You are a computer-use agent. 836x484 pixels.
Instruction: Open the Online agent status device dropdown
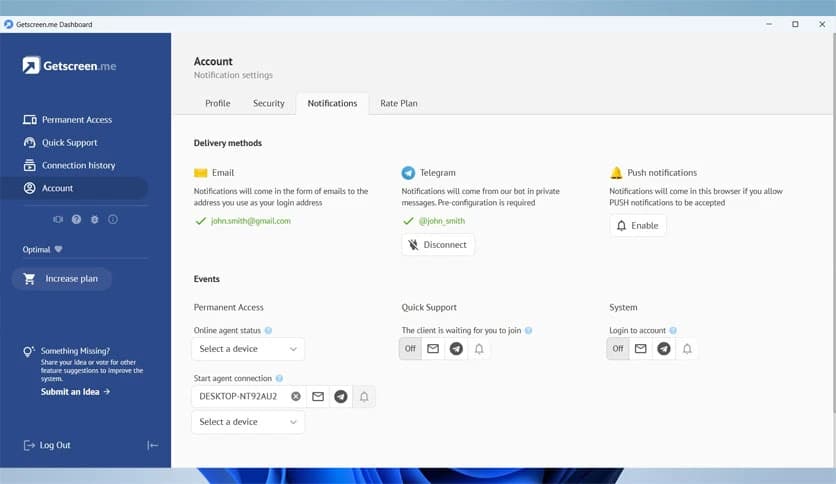tap(248, 349)
